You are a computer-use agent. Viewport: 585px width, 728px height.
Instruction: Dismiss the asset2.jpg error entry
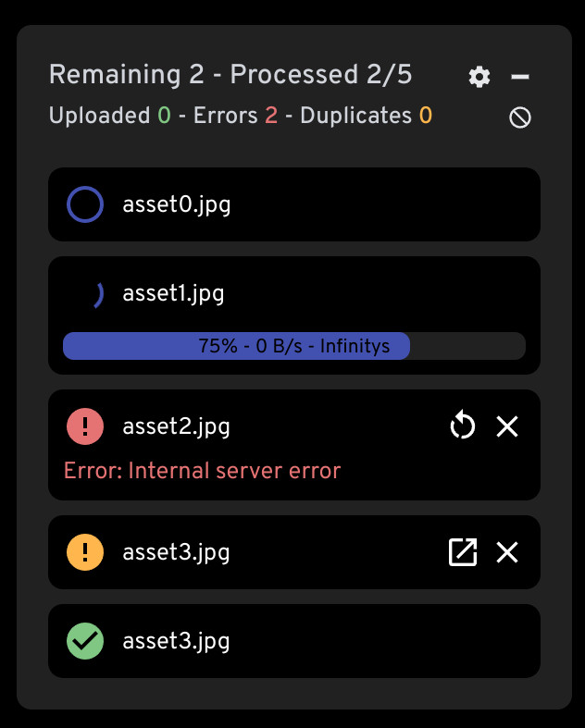(507, 426)
